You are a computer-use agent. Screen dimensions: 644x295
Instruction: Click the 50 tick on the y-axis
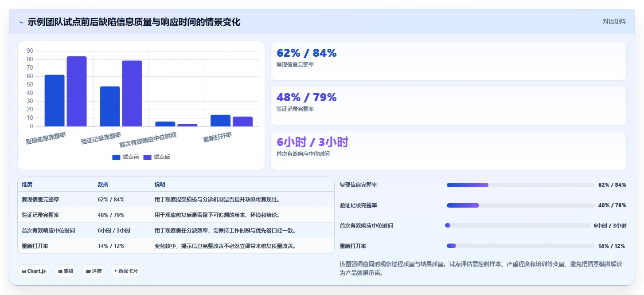tap(30, 84)
